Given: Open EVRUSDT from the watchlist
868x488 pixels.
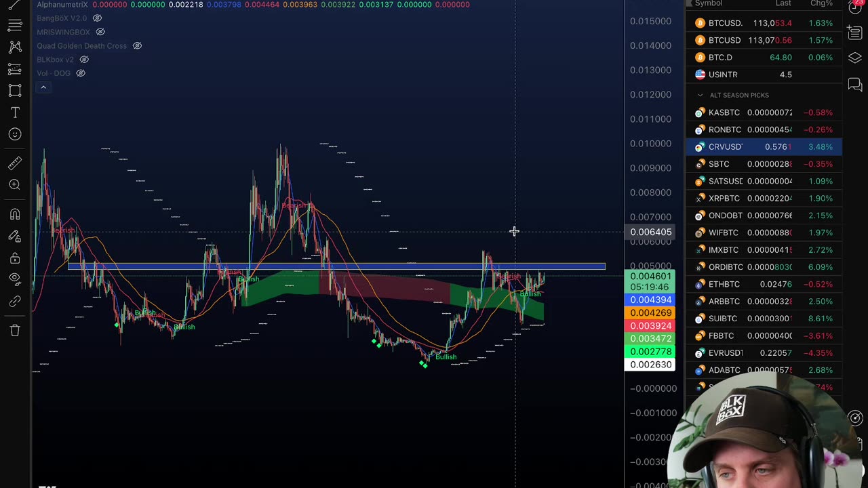Looking at the screenshot, I should 764,353.
